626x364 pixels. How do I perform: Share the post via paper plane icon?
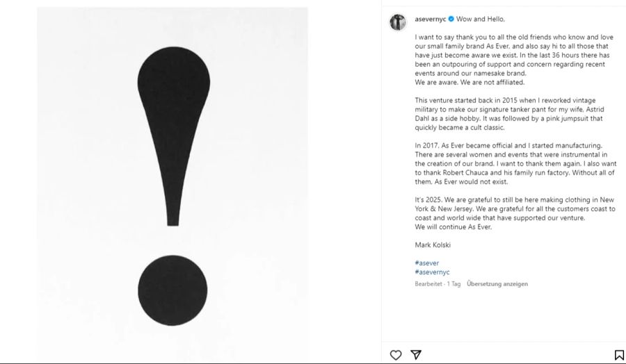pyautogui.click(x=416, y=355)
